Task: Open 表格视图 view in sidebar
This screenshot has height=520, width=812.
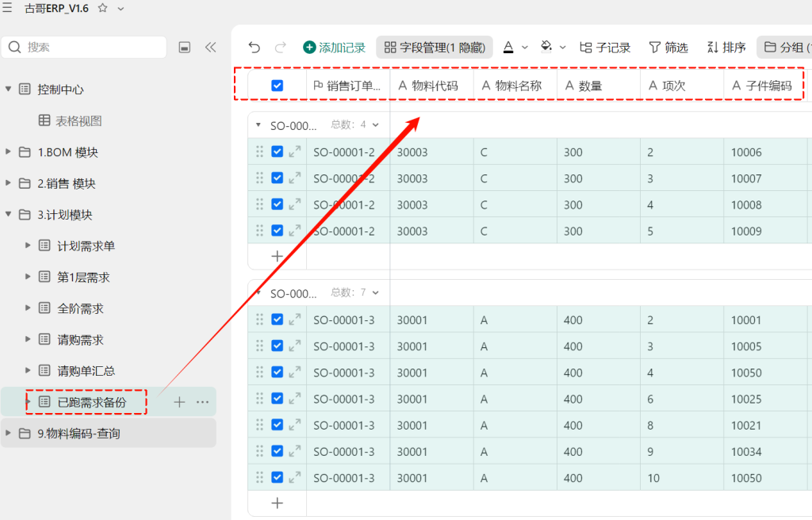Action: click(x=71, y=120)
